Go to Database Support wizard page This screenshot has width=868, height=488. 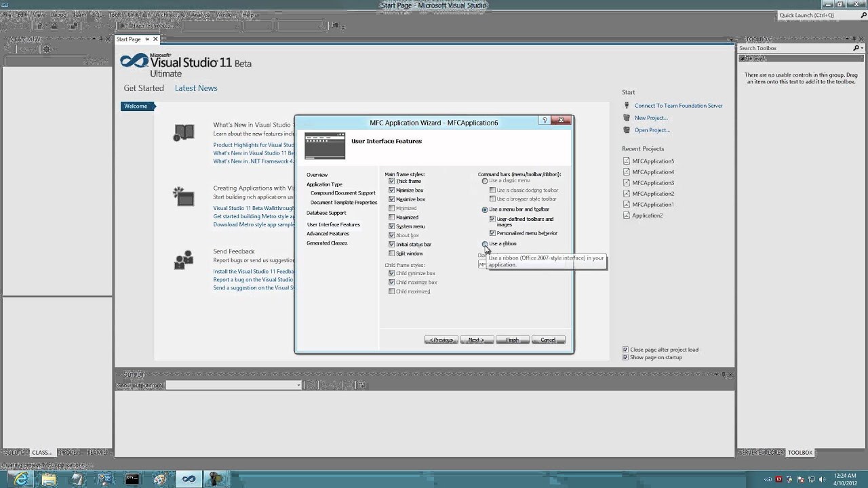[x=326, y=213]
